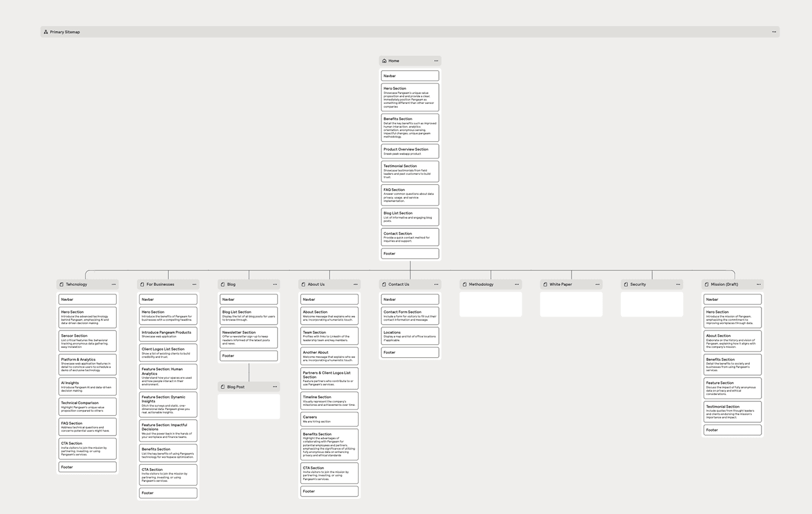Select the Team Section block in About Us
The height and width of the screenshot is (514, 812).
point(330,336)
